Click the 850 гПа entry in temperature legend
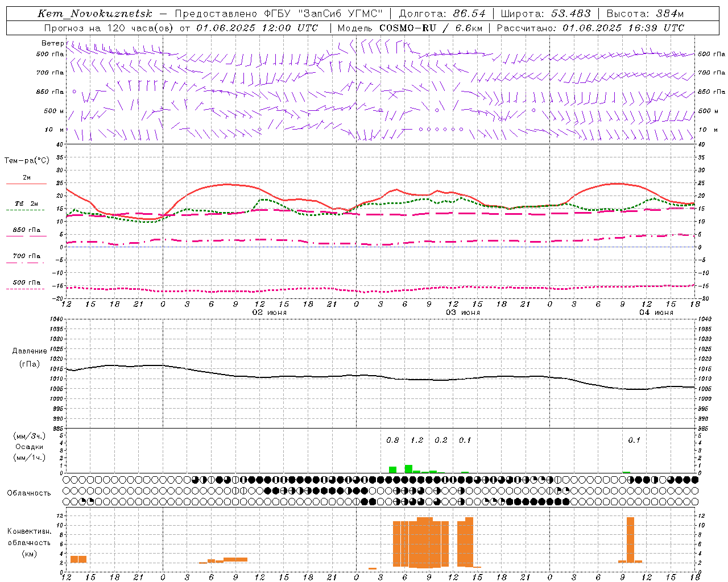The height and width of the screenshot is (582, 728). [x=26, y=230]
